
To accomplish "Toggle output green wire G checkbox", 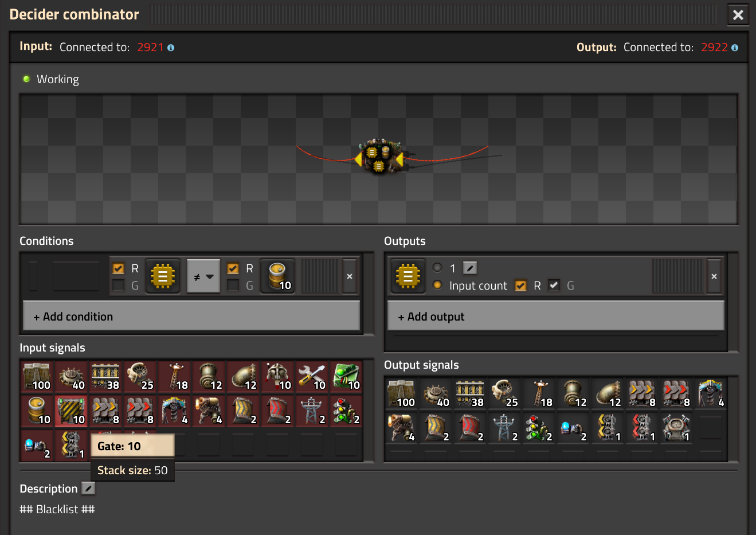I will point(554,285).
